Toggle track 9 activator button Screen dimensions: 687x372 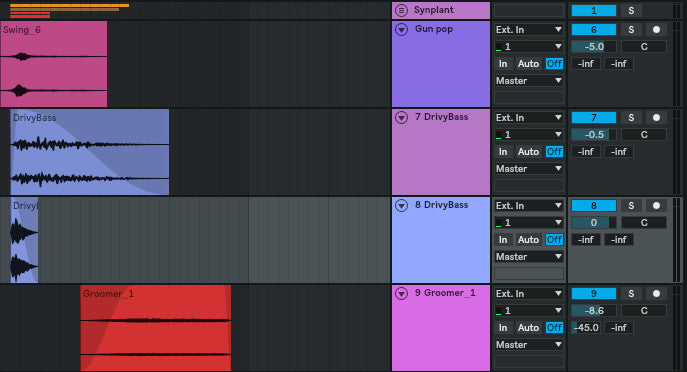click(x=594, y=294)
